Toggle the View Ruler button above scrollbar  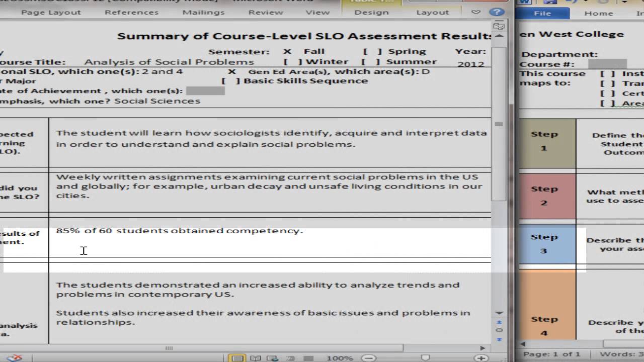click(x=499, y=26)
